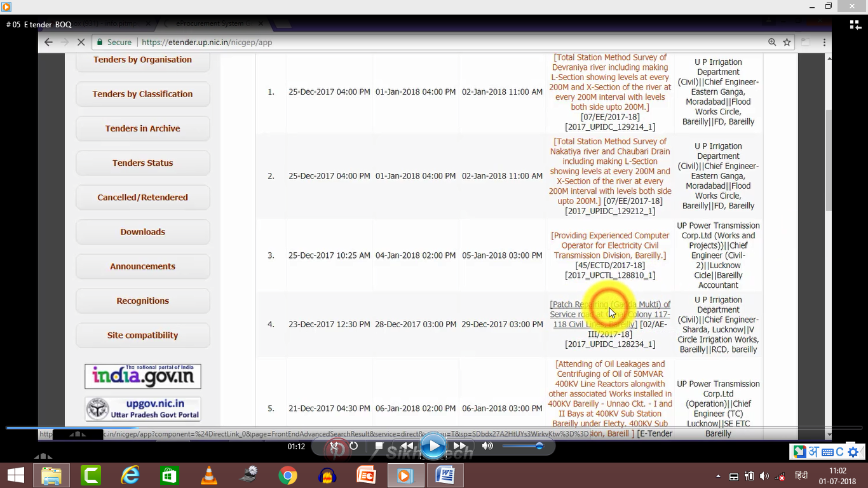
Task: Go back with browser back arrow
Action: (x=48, y=42)
